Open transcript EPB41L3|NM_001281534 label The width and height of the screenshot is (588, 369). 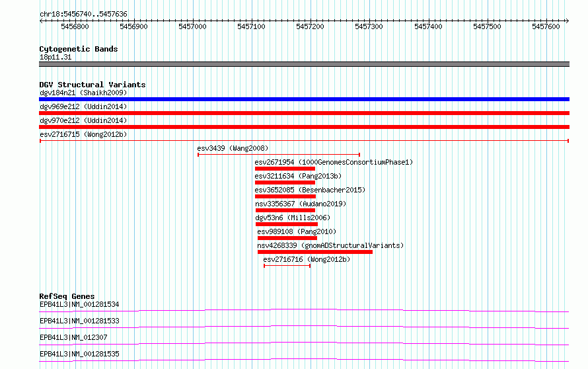79,304
